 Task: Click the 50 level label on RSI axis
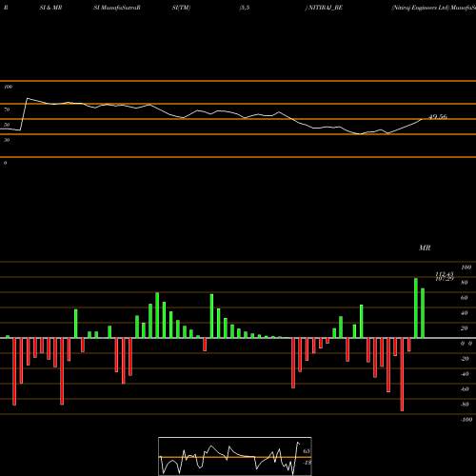tap(7, 125)
